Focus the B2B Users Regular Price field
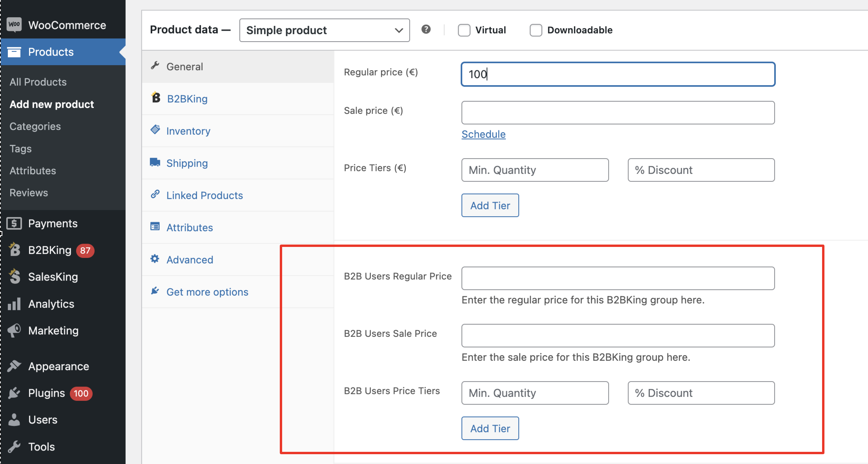The height and width of the screenshot is (464, 868). click(618, 278)
